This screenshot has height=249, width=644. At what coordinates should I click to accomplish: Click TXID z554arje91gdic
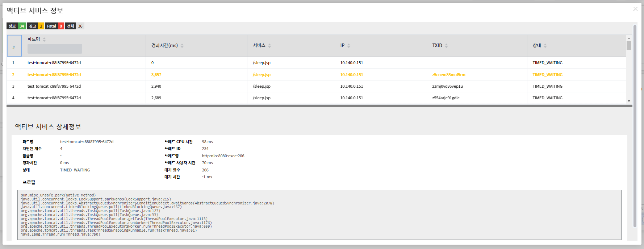[x=446, y=98]
